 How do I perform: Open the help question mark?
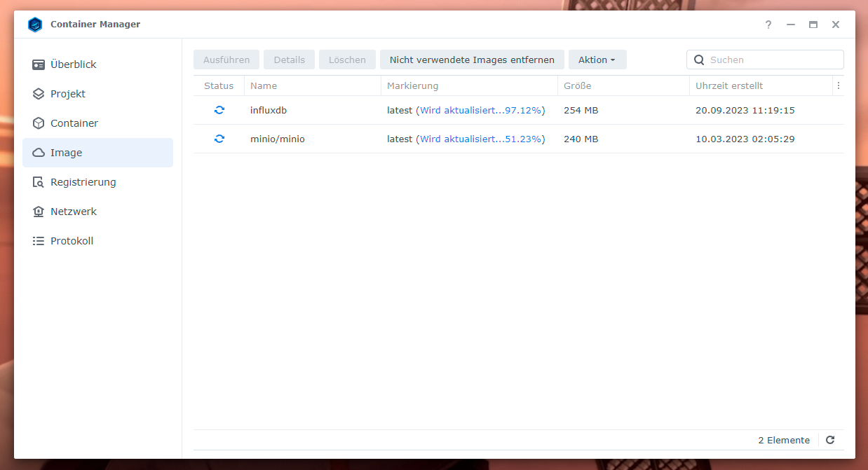click(x=768, y=25)
